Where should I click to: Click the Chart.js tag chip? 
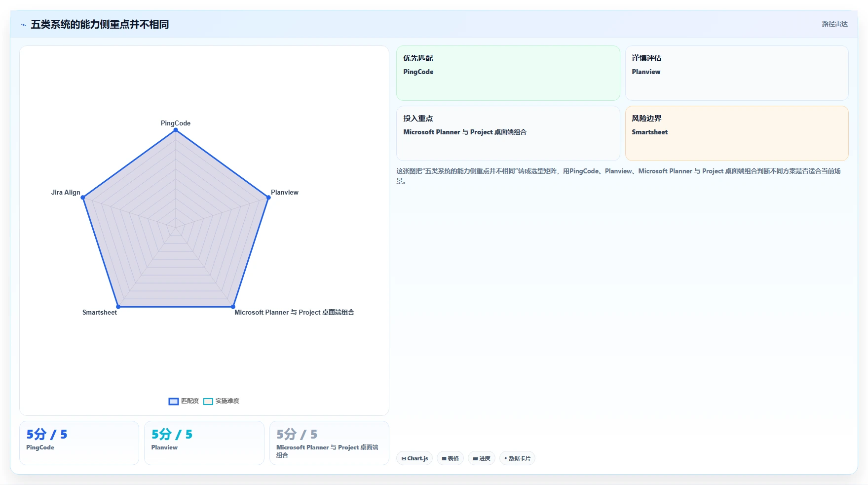(x=415, y=458)
